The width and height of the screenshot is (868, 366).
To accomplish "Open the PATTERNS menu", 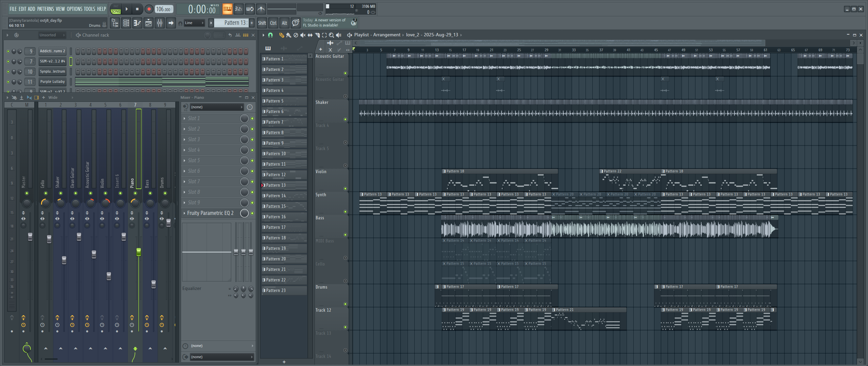I will click(45, 9).
